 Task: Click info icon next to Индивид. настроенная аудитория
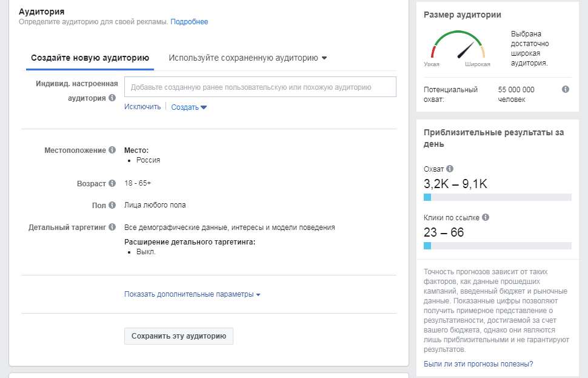112,98
